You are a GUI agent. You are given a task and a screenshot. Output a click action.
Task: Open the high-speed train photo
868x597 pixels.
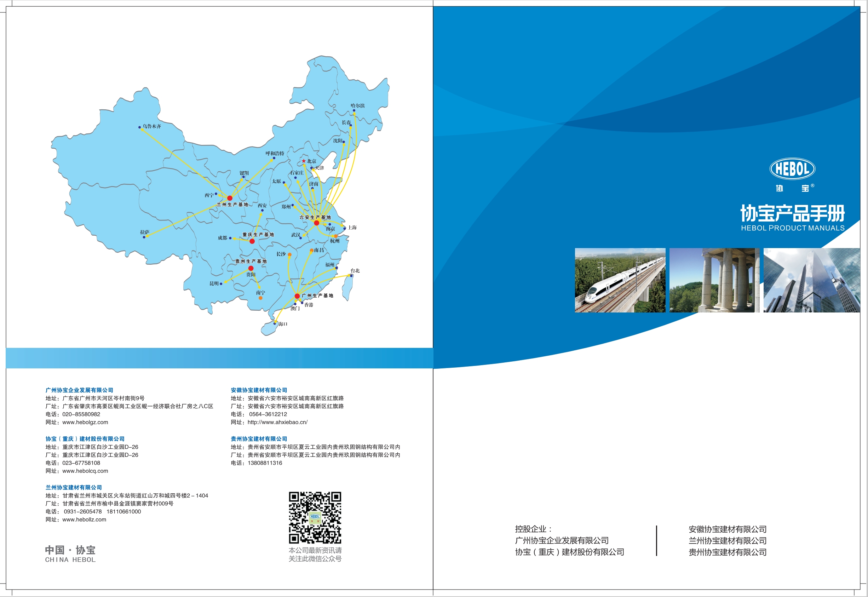tap(620, 280)
